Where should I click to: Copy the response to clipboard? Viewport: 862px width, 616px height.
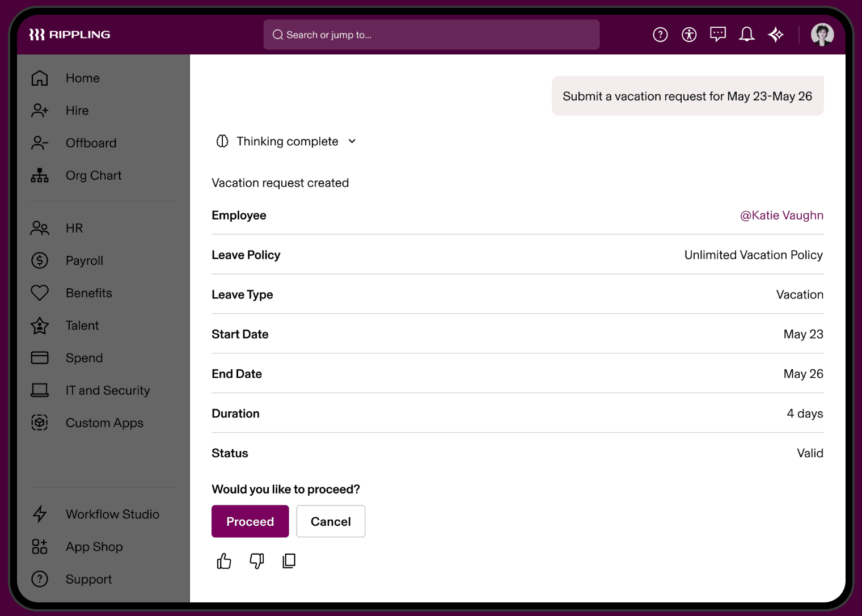click(x=289, y=561)
